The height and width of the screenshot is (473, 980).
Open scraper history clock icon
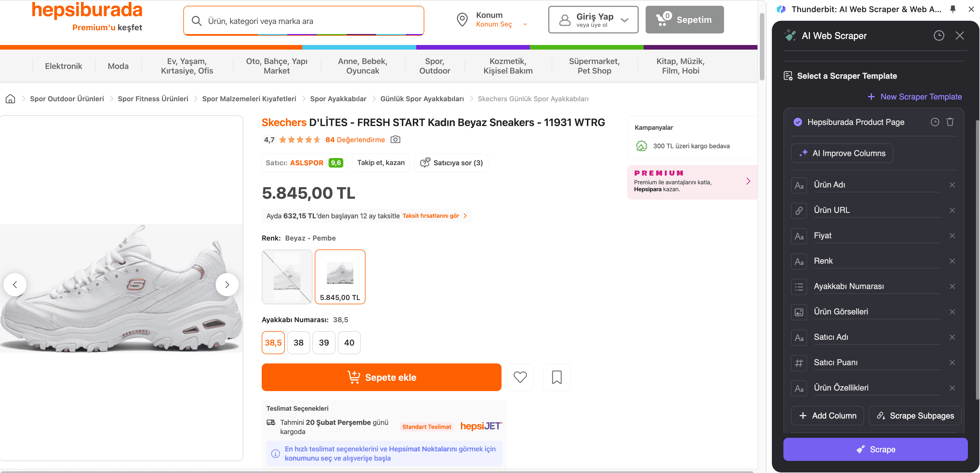938,36
